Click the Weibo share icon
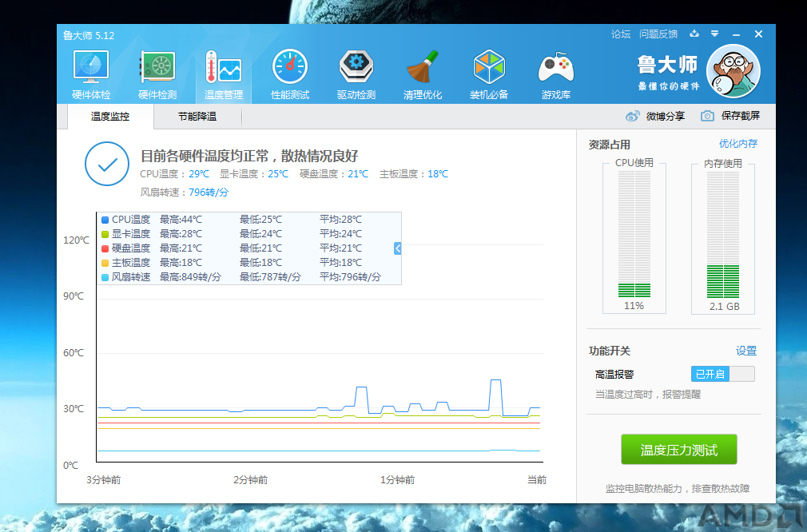This screenshot has width=807, height=532. point(633,117)
